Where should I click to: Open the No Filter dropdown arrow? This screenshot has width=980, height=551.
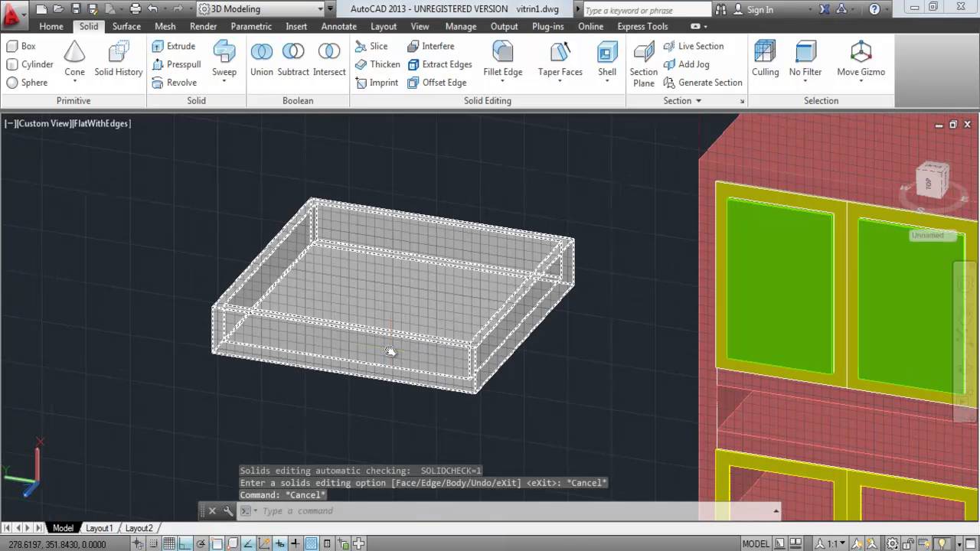coord(805,81)
